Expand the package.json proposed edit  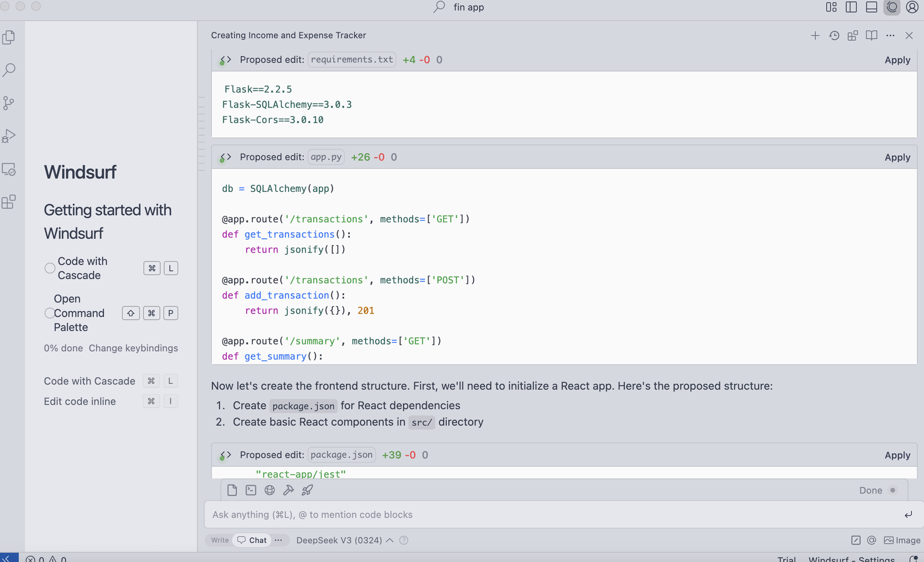[225, 455]
